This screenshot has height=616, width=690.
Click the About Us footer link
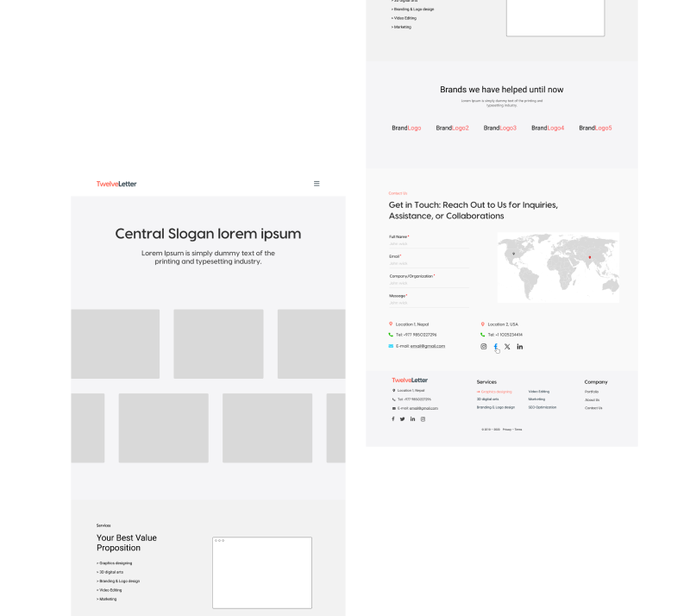pos(592,399)
